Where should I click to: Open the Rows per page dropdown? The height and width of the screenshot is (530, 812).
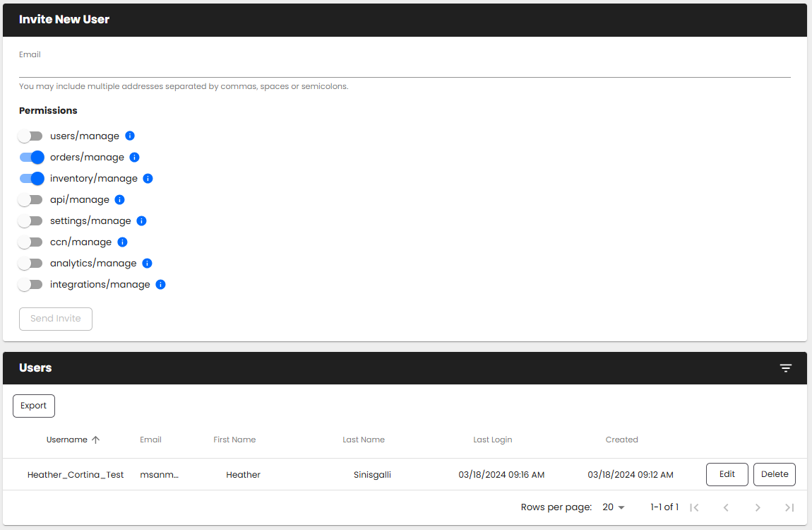coord(614,507)
